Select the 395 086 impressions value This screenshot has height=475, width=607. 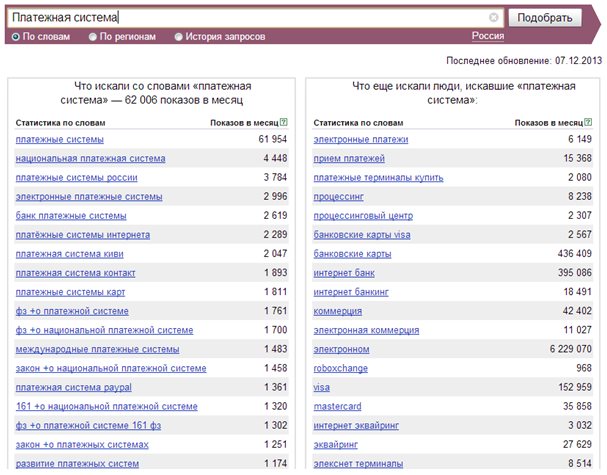coord(575,273)
